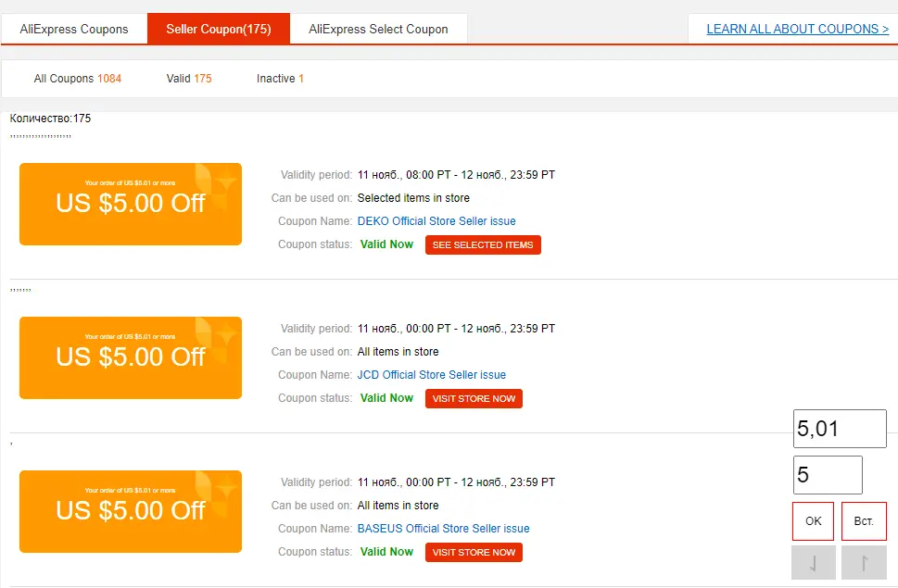Select 'Selected items in store' text
This screenshot has height=588, width=898.
click(x=413, y=198)
